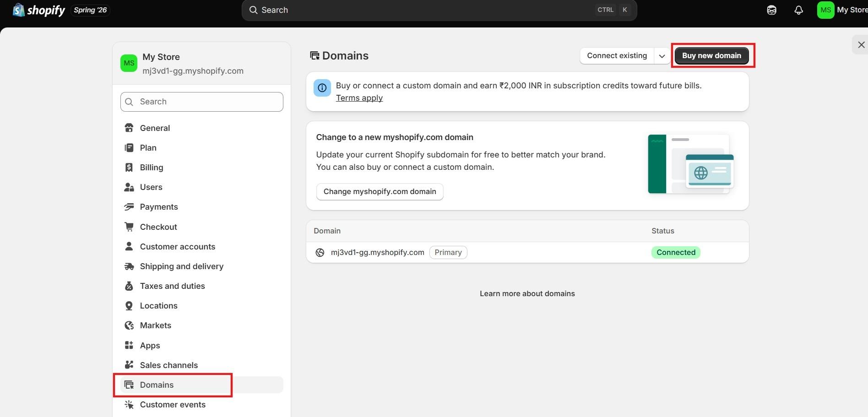Click Change myshopify.com domain button
Viewport: 868px width, 417px height.
click(x=380, y=191)
